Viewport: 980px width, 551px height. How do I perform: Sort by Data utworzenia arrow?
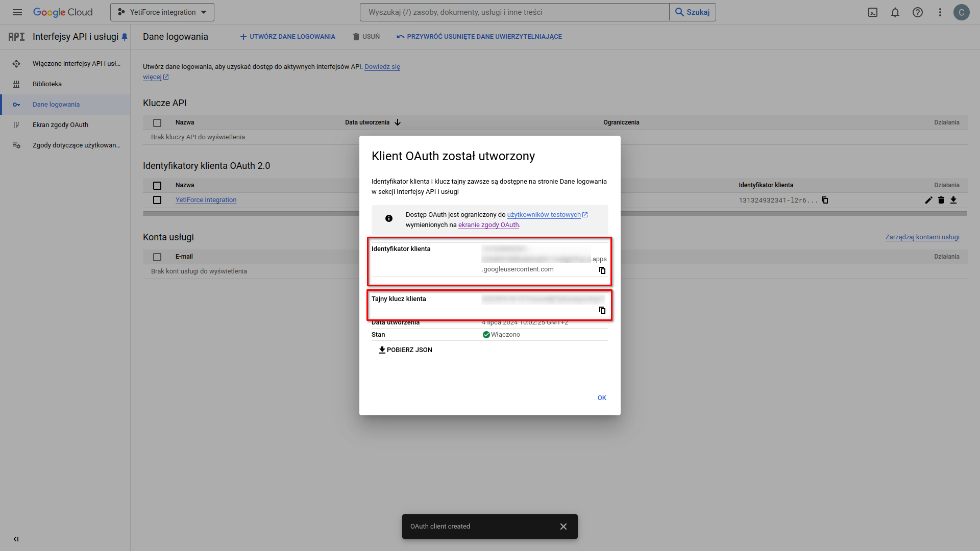(x=398, y=122)
